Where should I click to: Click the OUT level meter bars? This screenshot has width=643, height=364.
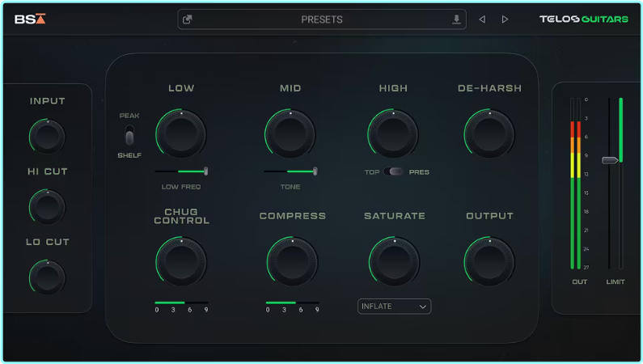pyautogui.click(x=575, y=184)
